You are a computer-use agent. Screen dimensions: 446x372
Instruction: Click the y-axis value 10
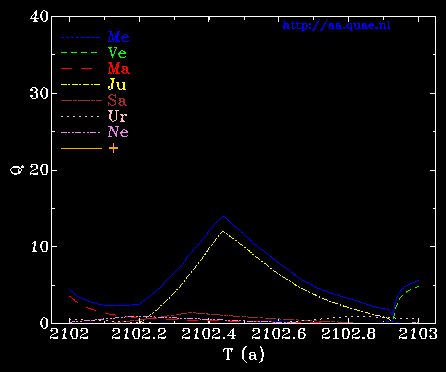(40, 247)
